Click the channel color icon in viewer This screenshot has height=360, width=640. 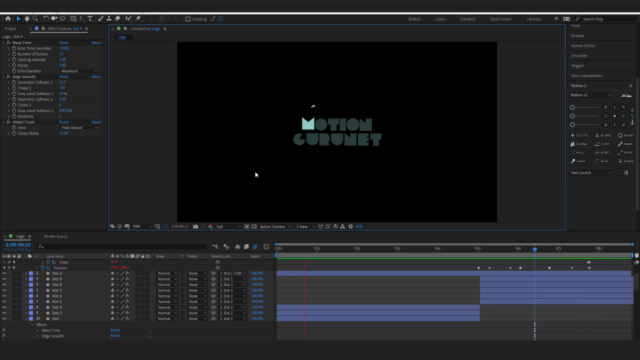[210, 227]
